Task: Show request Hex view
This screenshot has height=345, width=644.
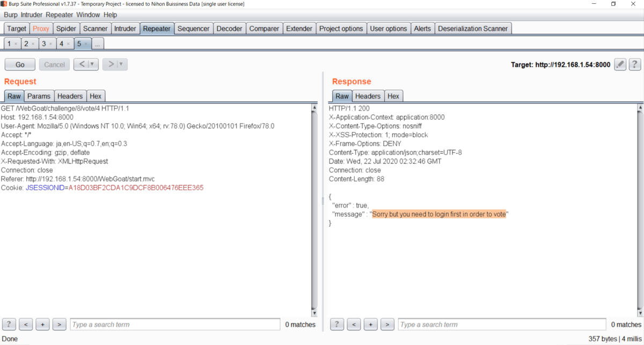Action: pyautogui.click(x=96, y=96)
